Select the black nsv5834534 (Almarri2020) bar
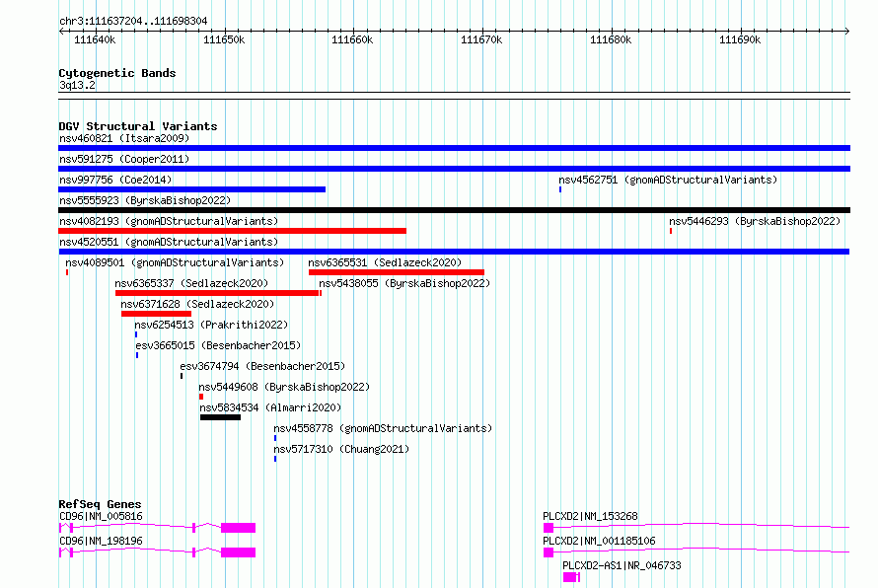Image resolution: width=878 pixels, height=588 pixels. pos(221,417)
